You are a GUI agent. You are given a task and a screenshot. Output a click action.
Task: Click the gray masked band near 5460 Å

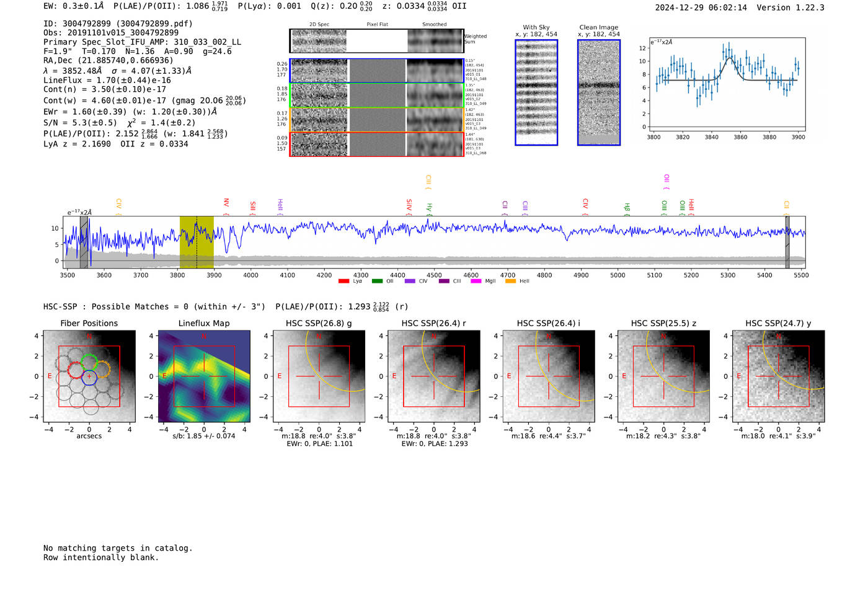[x=787, y=242]
